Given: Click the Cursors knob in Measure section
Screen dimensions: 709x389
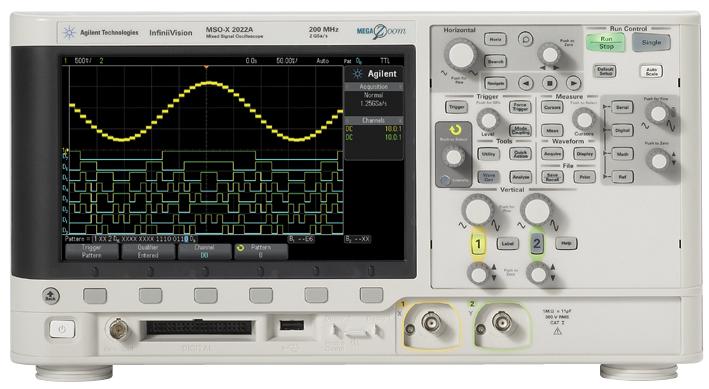Looking at the screenshot, I should click(584, 120).
